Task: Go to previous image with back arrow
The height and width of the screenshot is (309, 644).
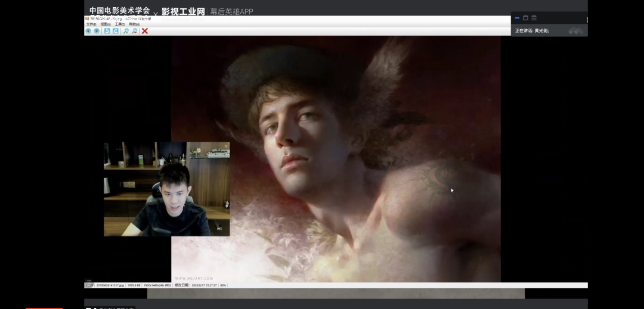Action: [x=88, y=31]
